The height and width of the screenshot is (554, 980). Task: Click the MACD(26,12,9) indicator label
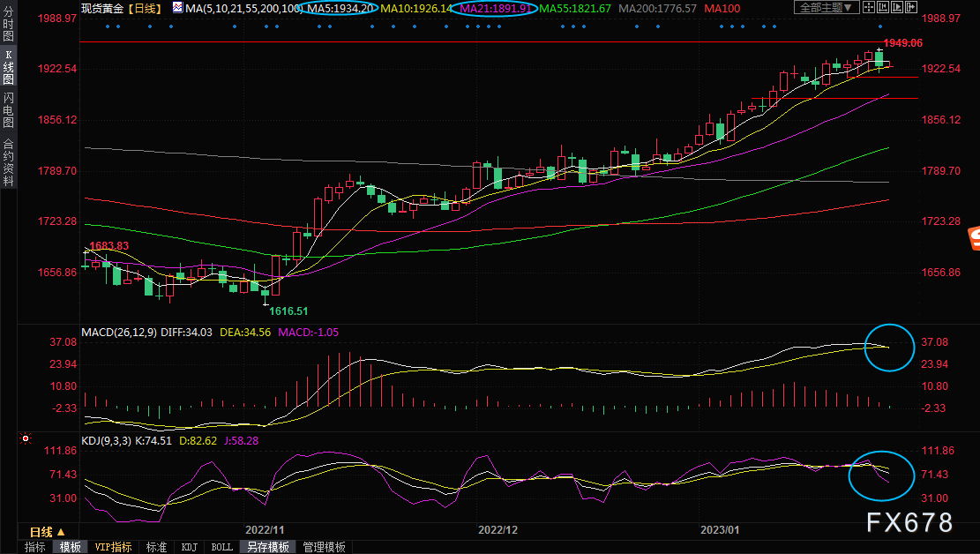point(119,332)
